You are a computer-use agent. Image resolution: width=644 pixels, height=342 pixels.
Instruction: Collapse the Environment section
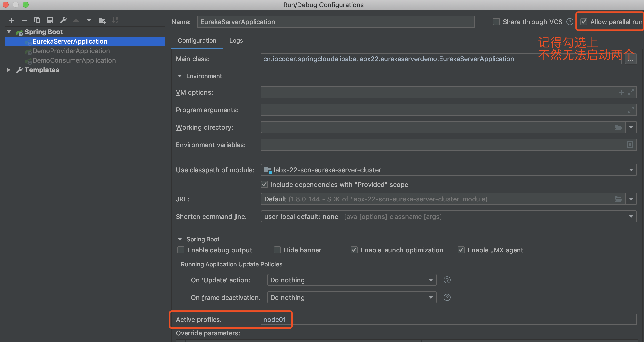pyautogui.click(x=180, y=76)
